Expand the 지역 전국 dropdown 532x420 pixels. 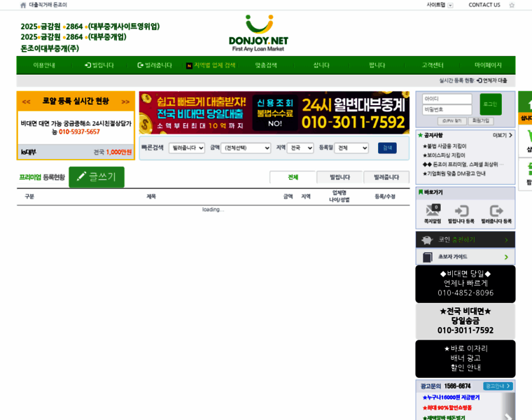click(x=300, y=148)
